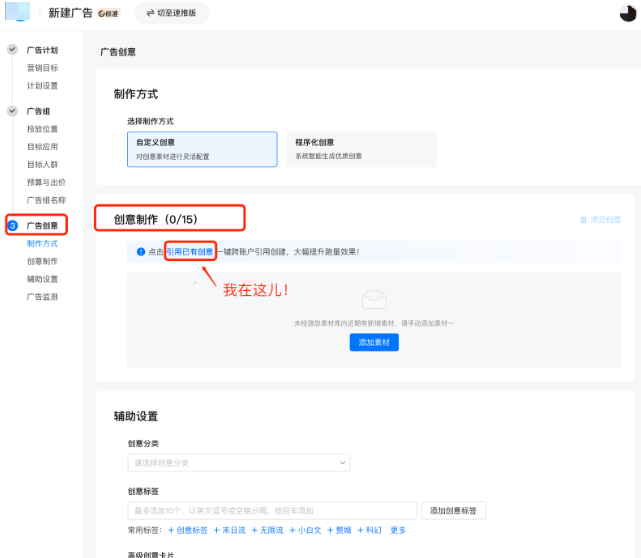Expand 更多 common tags
The width and height of the screenshot is (641, 558).
(x=398, y=530)
